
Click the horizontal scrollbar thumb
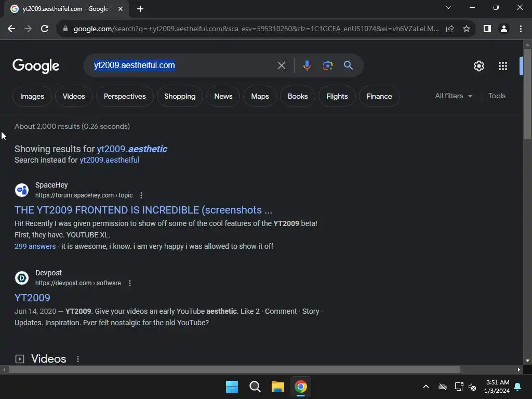(234, 370)
